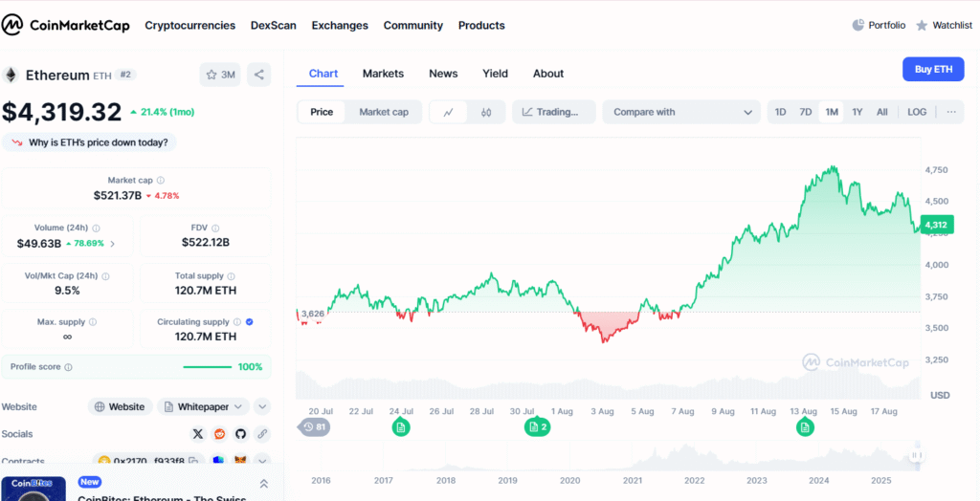The width and height of the screenshot is (980, 501).
Task: Click the historical range slider handle
Action: 916,456
